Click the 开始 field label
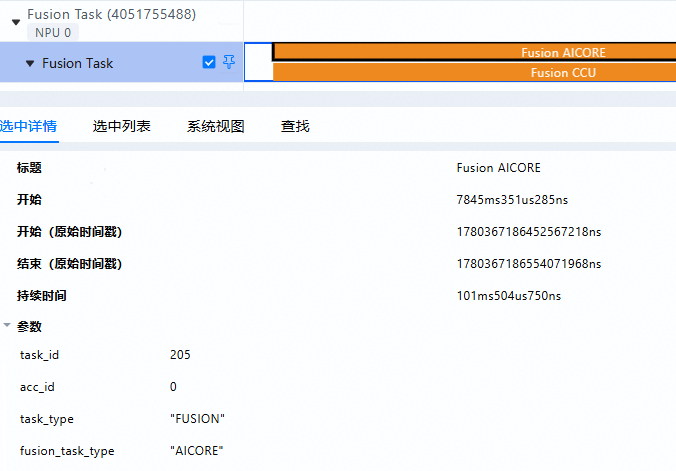Viewport: 676px width, 471px height. (x=29, y=199)
